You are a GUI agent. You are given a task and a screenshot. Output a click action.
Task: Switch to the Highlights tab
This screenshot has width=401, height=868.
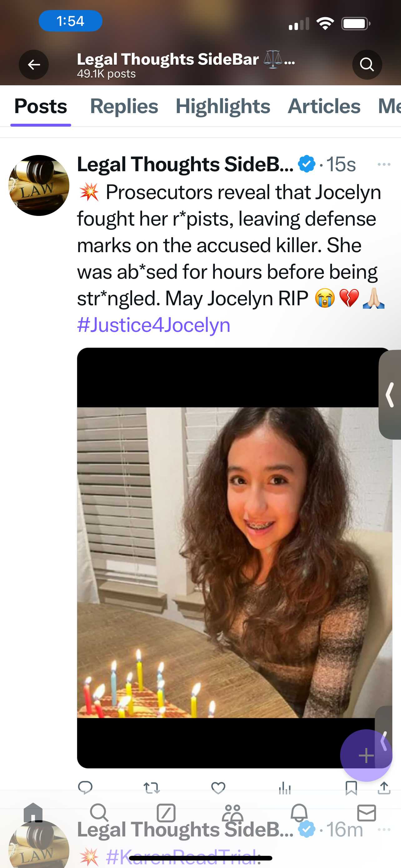[x=223, y=106]
